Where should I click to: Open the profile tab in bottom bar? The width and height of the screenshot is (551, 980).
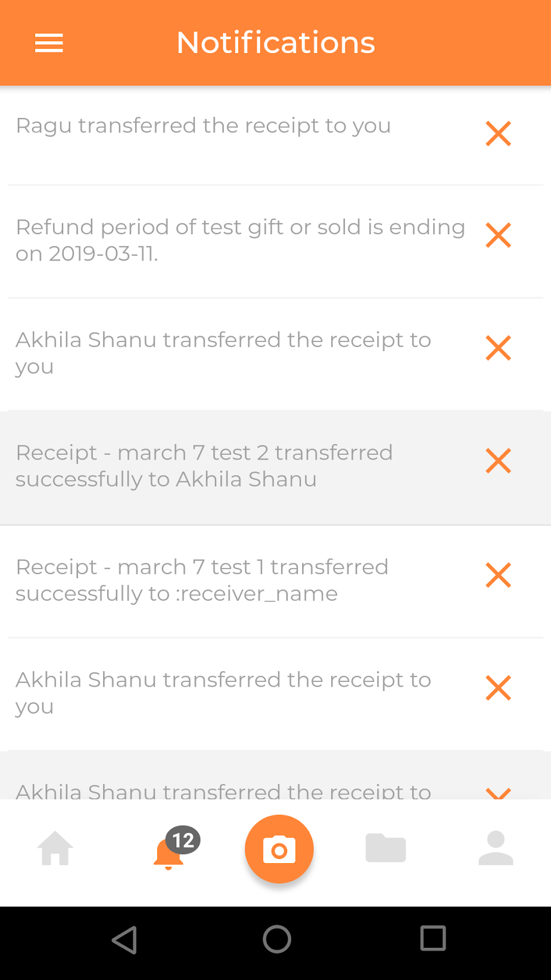click(x=496, y=848)
